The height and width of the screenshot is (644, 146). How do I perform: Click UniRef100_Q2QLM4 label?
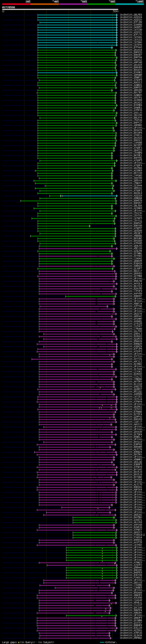coord(131,251)
